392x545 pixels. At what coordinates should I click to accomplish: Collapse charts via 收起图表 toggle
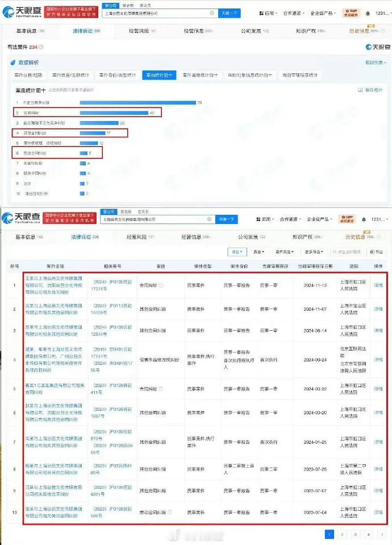[x=376, y=63]
